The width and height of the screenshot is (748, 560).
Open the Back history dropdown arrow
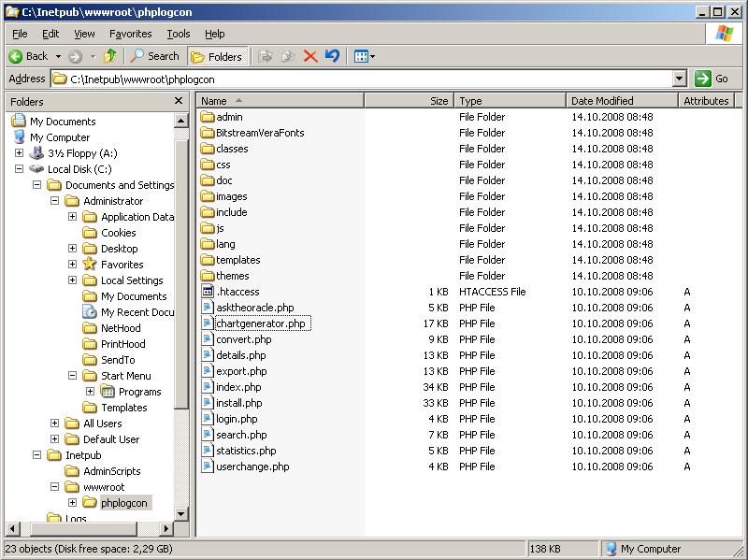point(58,57)
